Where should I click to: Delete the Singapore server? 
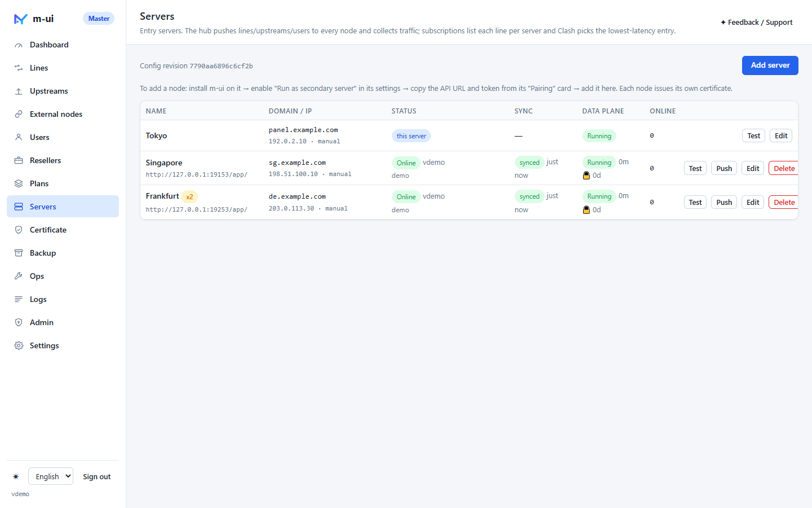click(784, 169)
